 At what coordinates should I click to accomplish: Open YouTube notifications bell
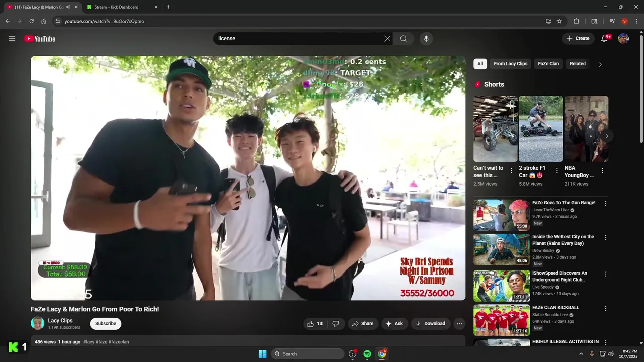click(x=605, y=39)
